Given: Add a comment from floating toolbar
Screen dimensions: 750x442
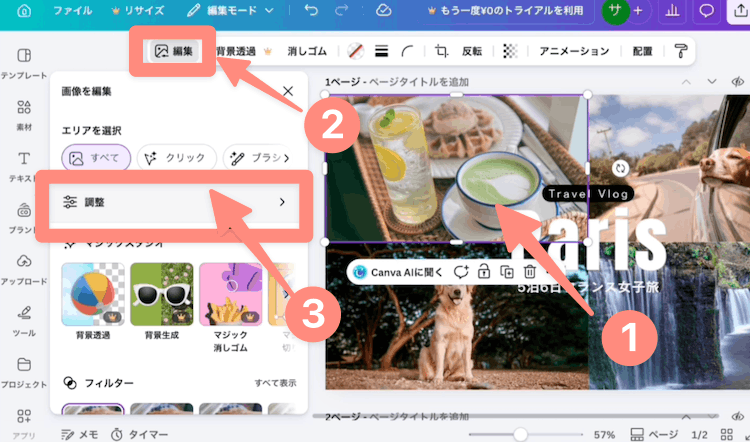Looking at the screenshot, I should pyautogui.click(x=461, y=272).
